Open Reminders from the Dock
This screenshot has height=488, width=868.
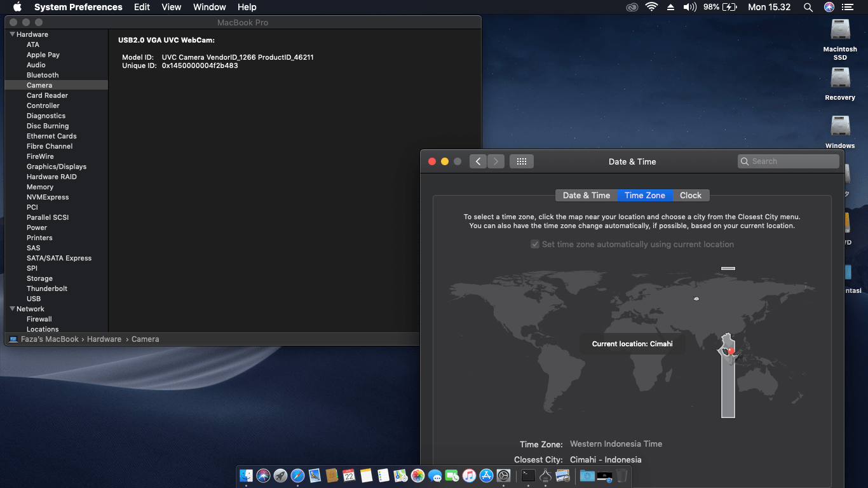click(383, 475)
